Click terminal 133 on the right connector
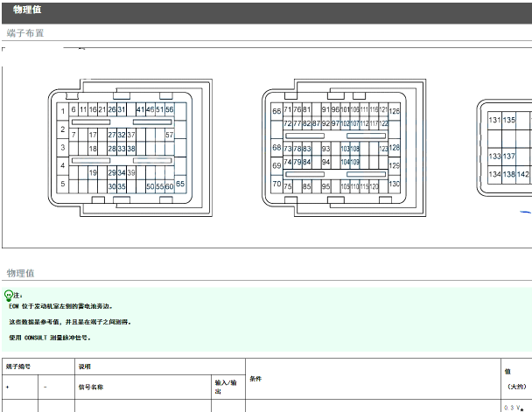This screenshot has height=412, width=532. [494, 156]
